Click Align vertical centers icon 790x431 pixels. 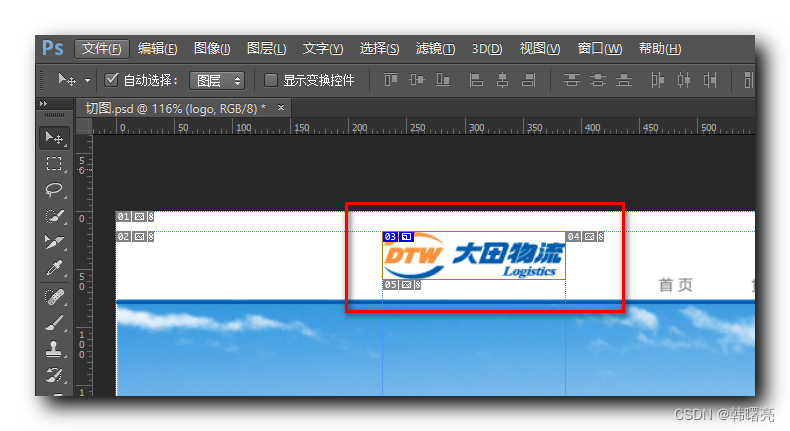(x=417, y=80)
